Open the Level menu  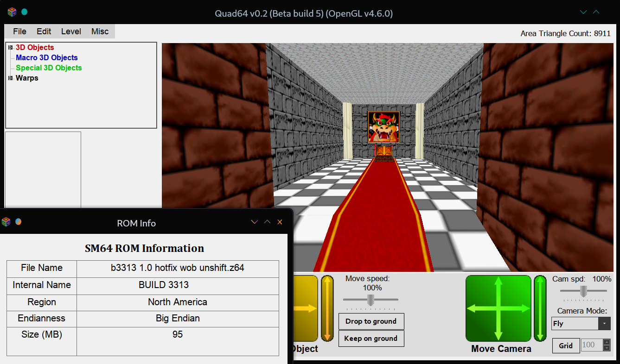pos(71,31)
